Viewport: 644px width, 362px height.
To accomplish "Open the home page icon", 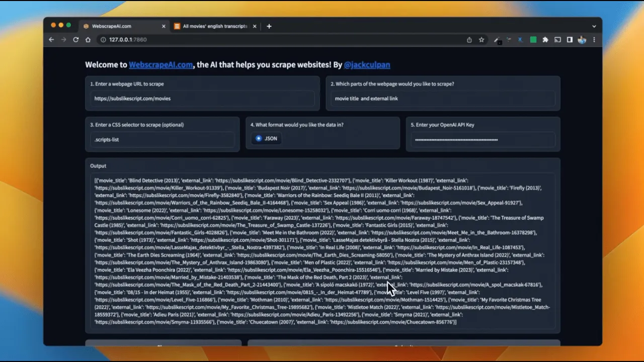I will [x=88, y=40].
